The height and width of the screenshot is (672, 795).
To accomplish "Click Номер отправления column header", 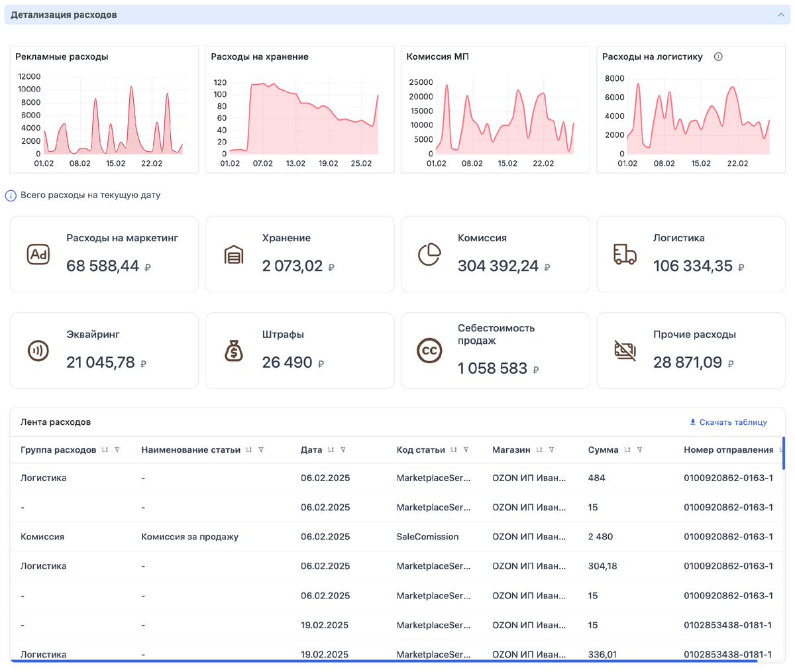I will click(729, 450).
